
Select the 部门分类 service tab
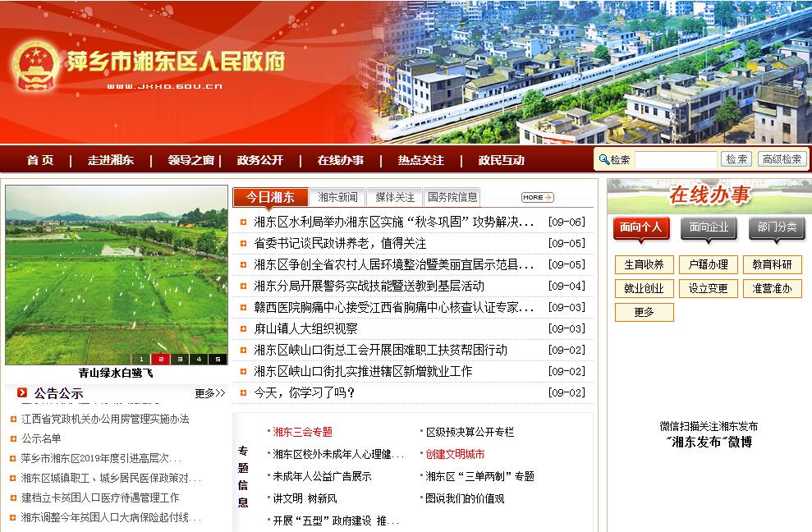[x=777, y=228]
